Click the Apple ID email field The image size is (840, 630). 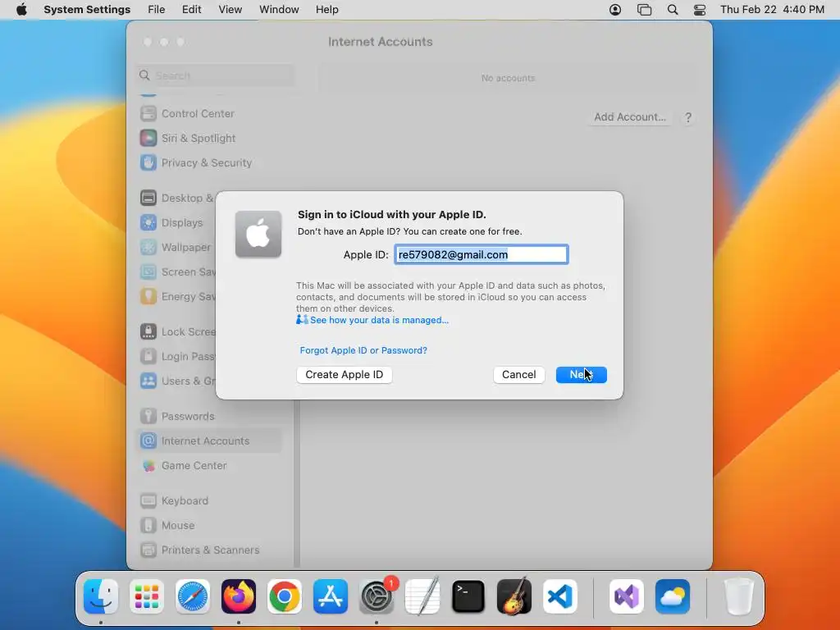click(x=481, y=255)
